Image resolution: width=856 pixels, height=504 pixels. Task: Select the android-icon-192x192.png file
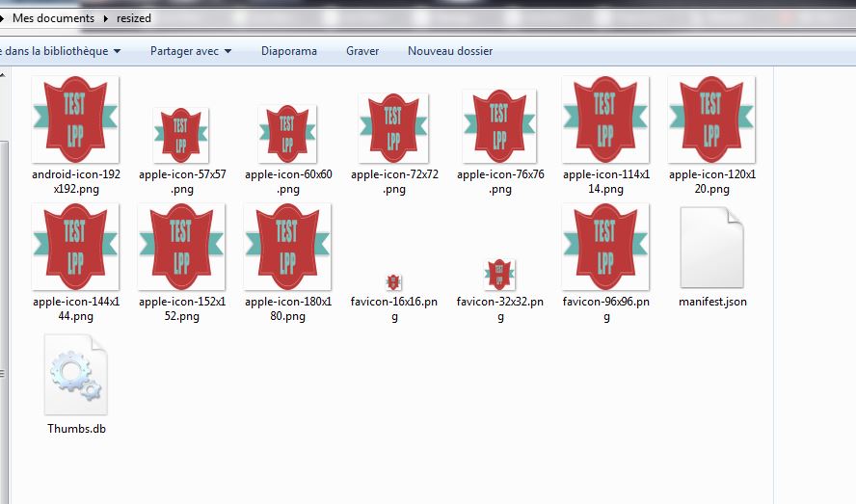coord(75,119)
